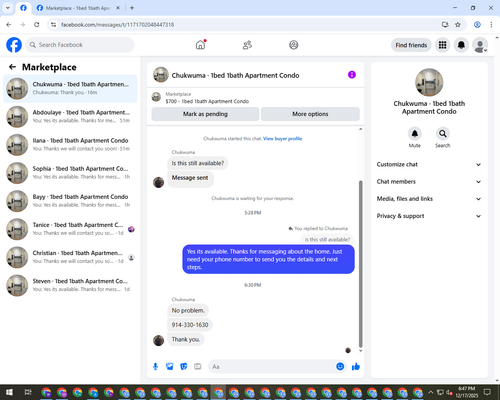Go back with the browser back arrow
This screenshot has width=500, height=400.
(9, 25)
